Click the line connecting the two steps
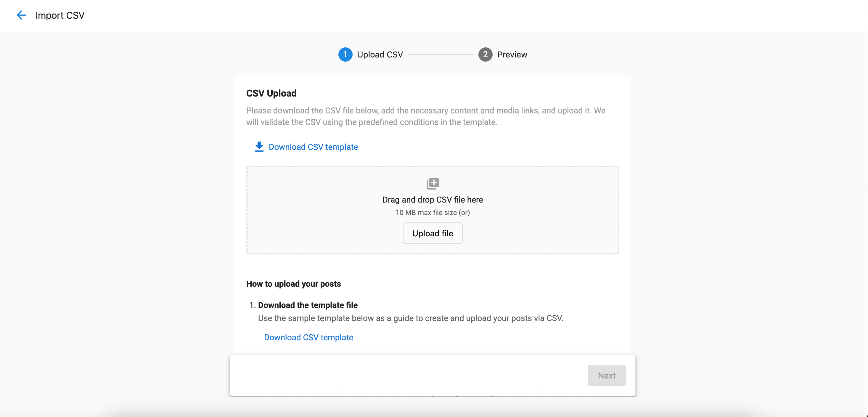Image resolution: width=868 pixels, height=417 pixels. pos(441,54)
